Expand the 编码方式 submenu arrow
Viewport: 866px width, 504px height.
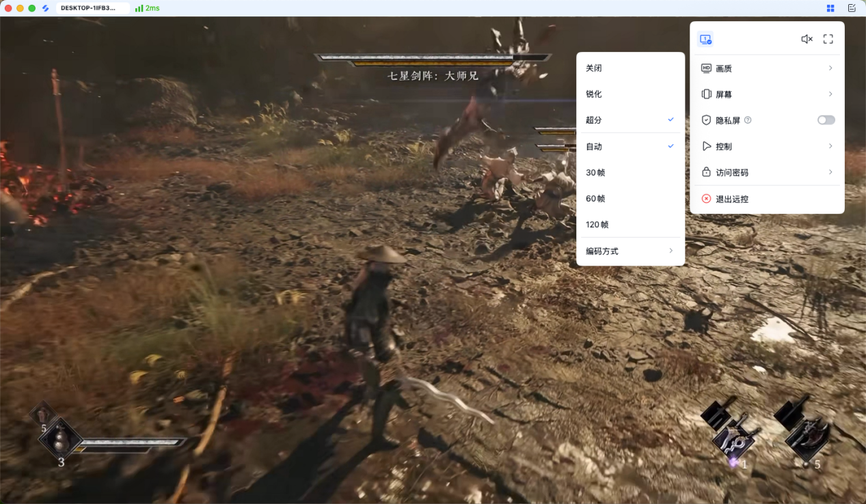671,251
